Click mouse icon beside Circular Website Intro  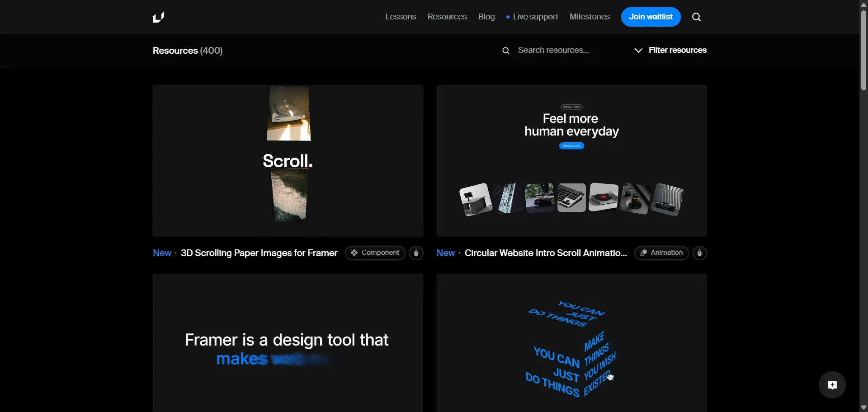point(700,253)
